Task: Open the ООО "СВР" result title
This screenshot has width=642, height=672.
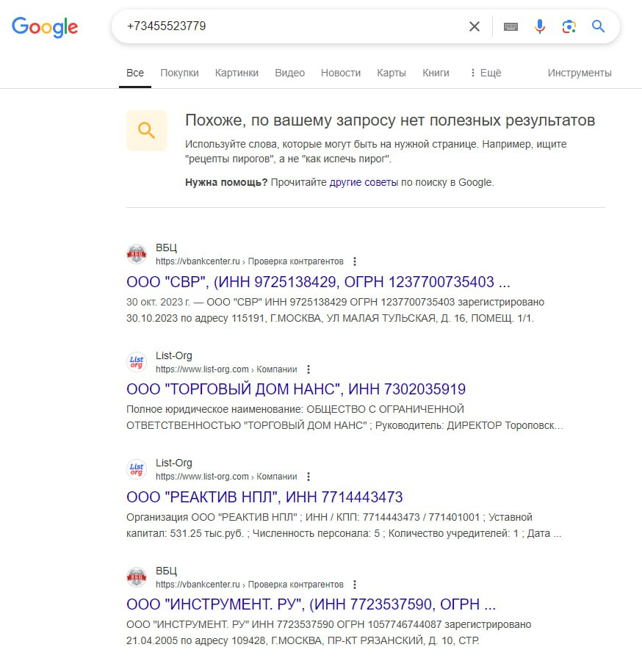Action: point(318,282)
